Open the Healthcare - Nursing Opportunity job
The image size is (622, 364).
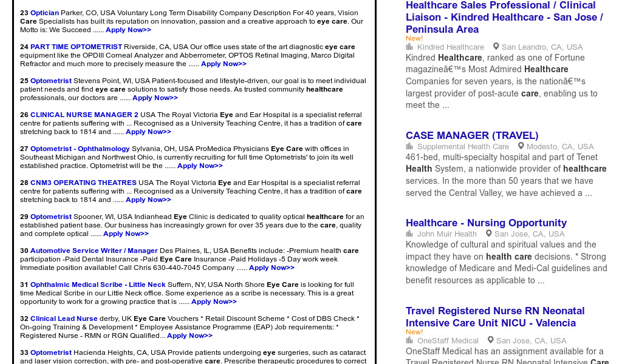pos(487,223)
